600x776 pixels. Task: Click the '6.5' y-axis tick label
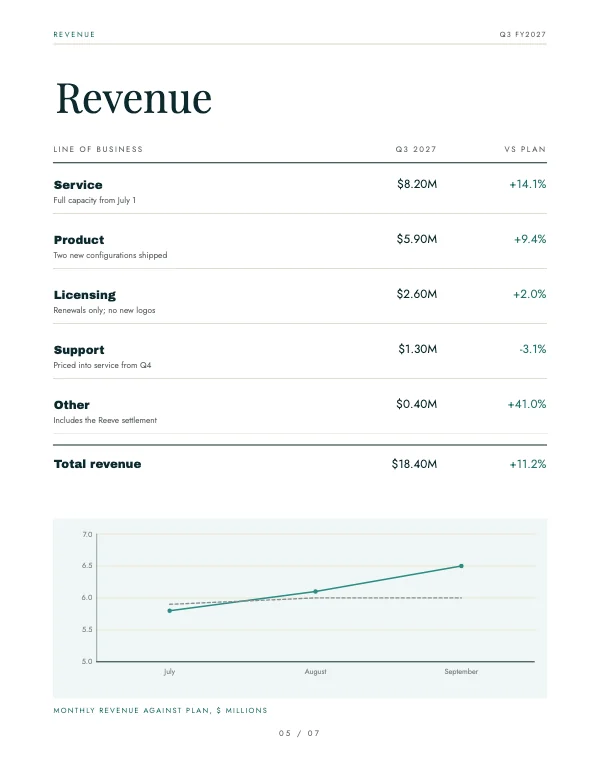click(x=87, y=565)
